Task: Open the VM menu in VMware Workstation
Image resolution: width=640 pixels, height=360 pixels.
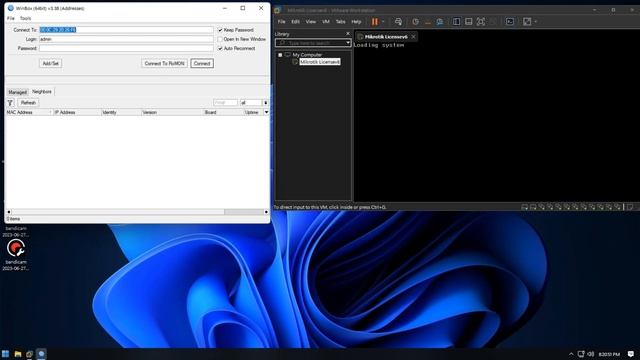Action: click(326, 22)
